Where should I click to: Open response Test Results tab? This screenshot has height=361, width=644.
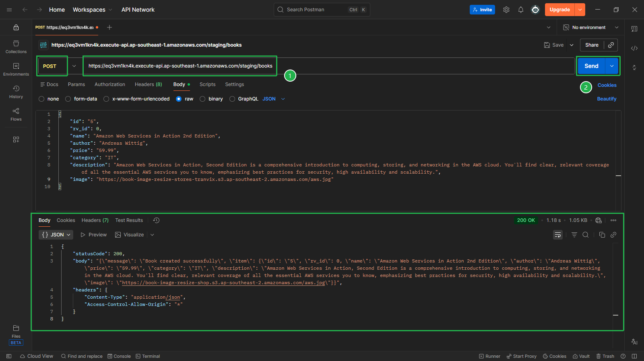129,220
